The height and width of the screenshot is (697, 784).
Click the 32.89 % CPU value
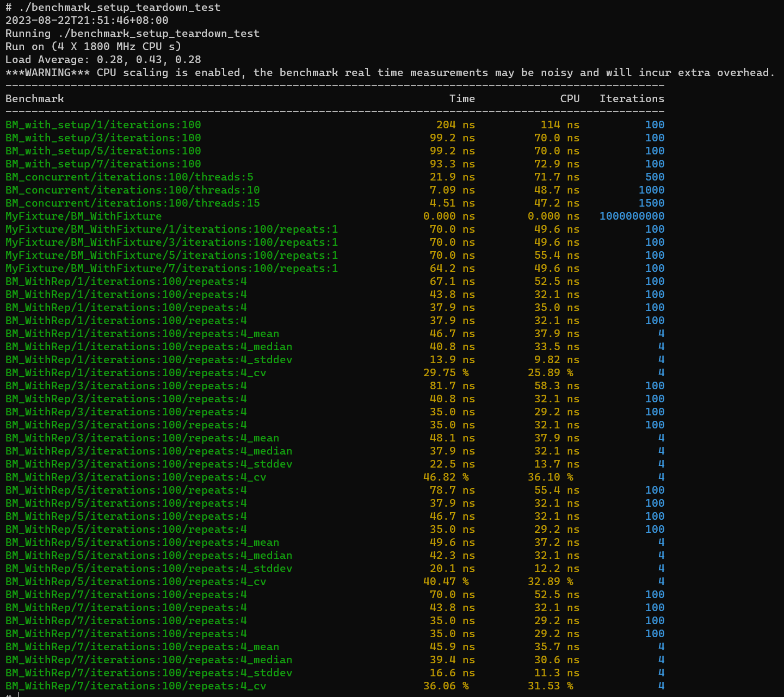551,581
